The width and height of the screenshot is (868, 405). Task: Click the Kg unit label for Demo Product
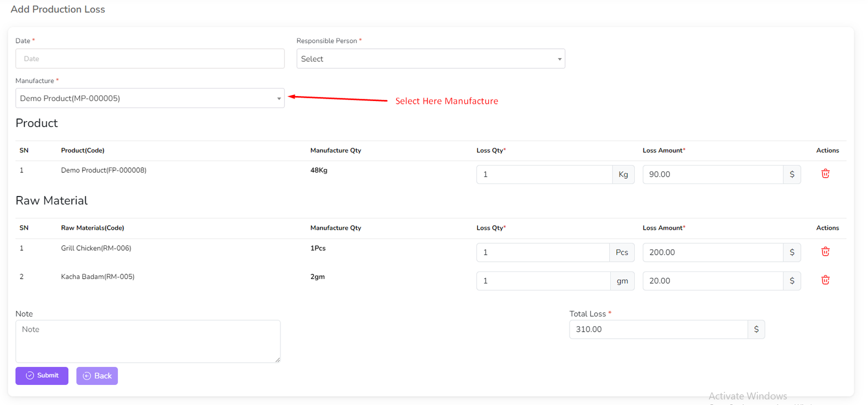coord(623,175)
